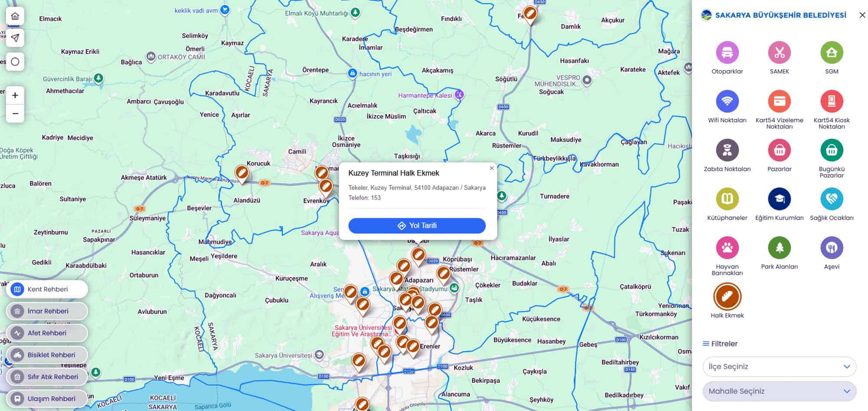868x411 pixels.
Task: Select Kart54 Vizeleme Noktaları icon
Action: pos(779,102)
